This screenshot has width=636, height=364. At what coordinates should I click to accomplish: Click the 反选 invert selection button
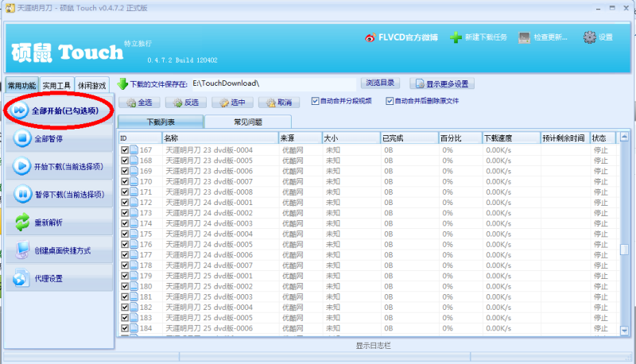pyautogui.click(x=186, y=103)
